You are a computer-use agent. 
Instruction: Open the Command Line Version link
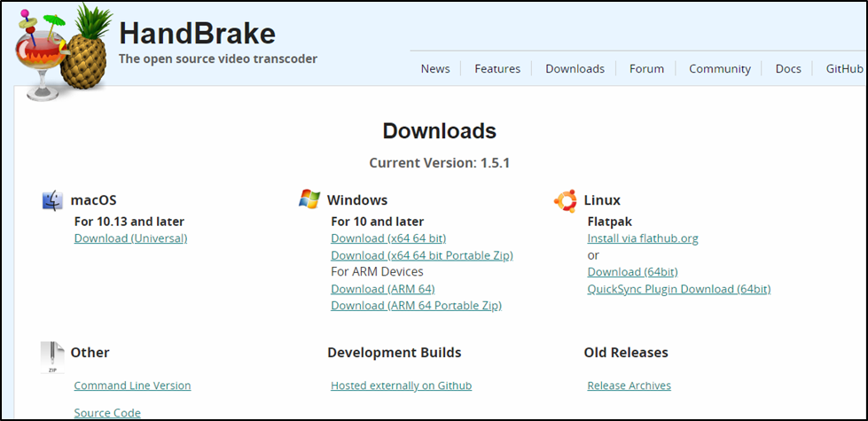[132, 386]
